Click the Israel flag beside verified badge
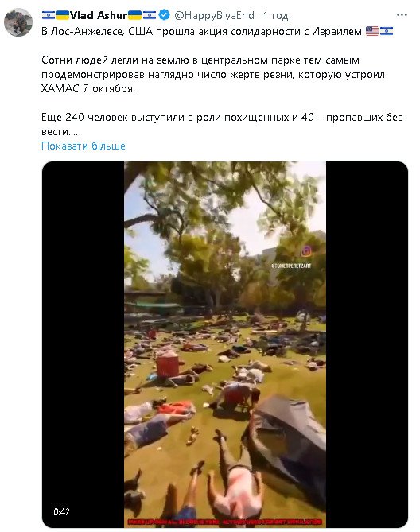This screenshot has width=420, height=532. [150, 15]
